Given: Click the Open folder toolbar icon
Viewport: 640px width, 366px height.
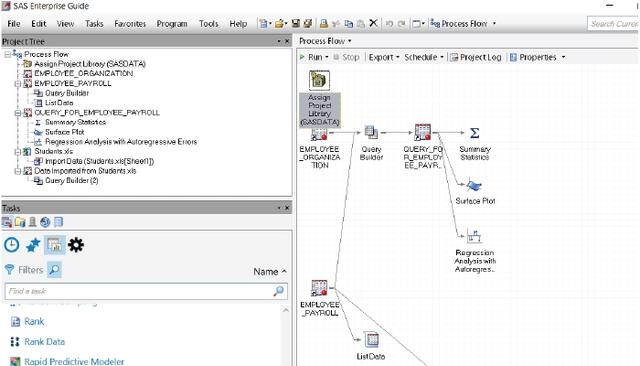Looking at the screenshot, I should click(279, 24).
